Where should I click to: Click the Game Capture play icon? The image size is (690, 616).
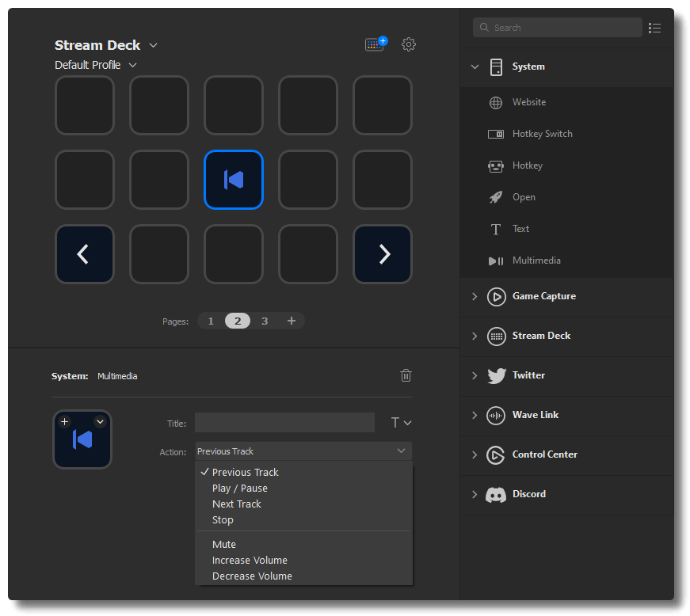(497, 297)
